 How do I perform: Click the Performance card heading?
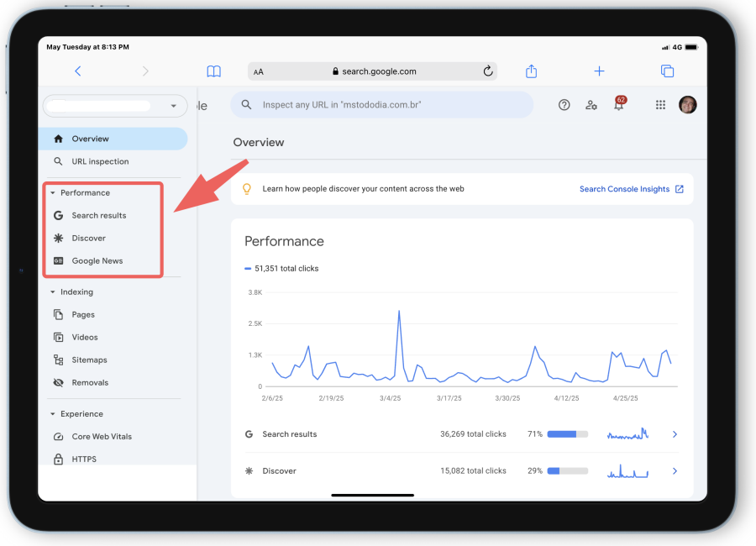click(x=284, y=242)
